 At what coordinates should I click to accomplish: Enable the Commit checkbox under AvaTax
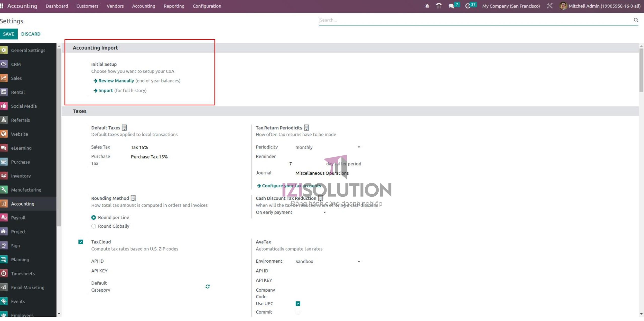pos(298,312)
